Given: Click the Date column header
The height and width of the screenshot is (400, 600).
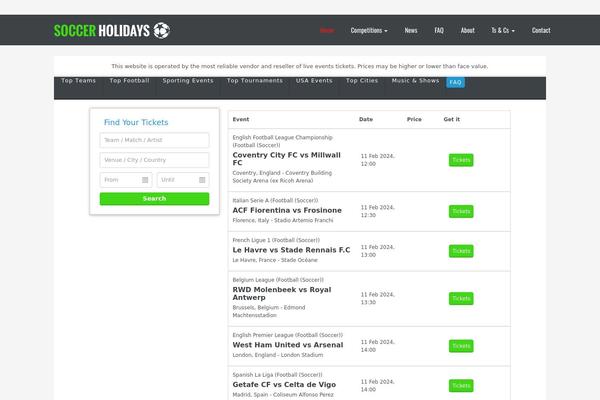Looking at the screenshot, I should pos(366,119).
